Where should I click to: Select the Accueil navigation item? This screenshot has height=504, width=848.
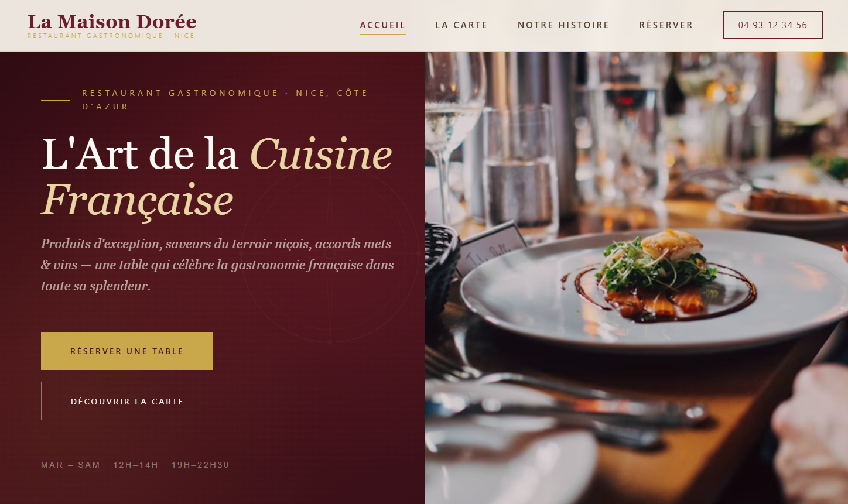click(382, 25)
